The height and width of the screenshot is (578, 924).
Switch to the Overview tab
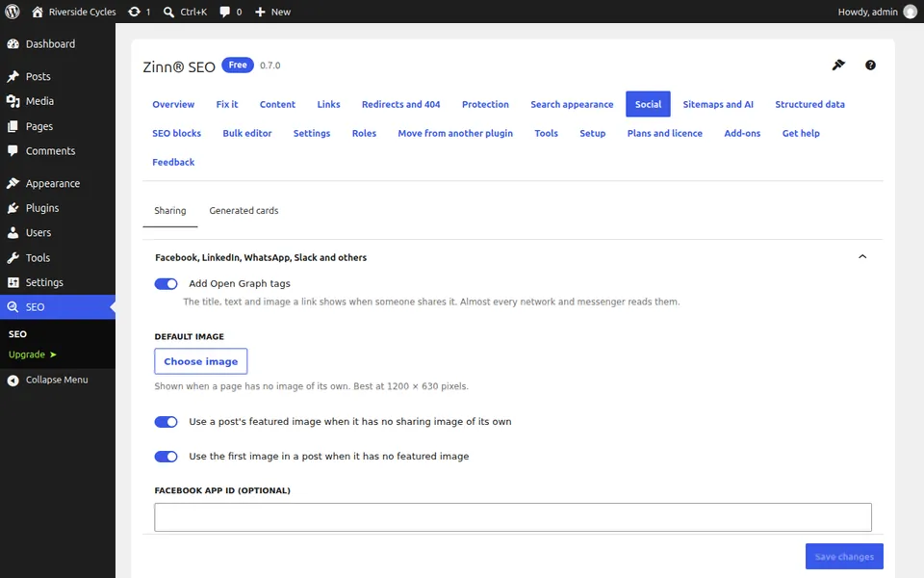coord(173,104)
